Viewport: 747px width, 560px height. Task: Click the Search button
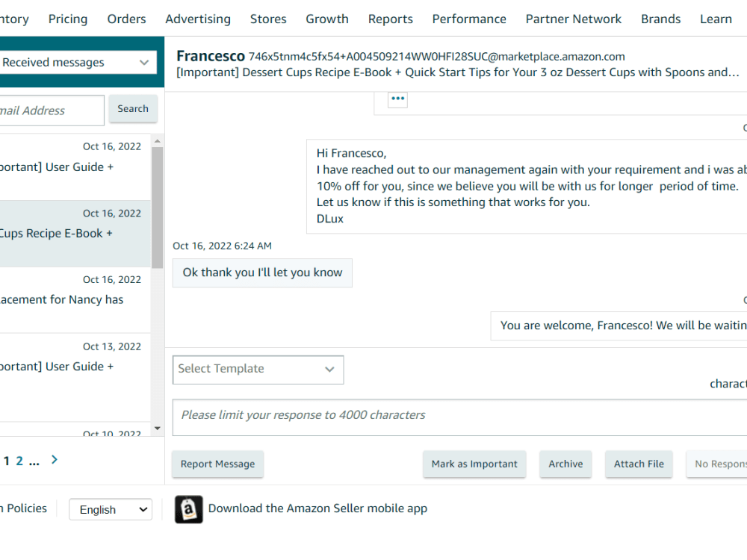(x=133, y=108)
